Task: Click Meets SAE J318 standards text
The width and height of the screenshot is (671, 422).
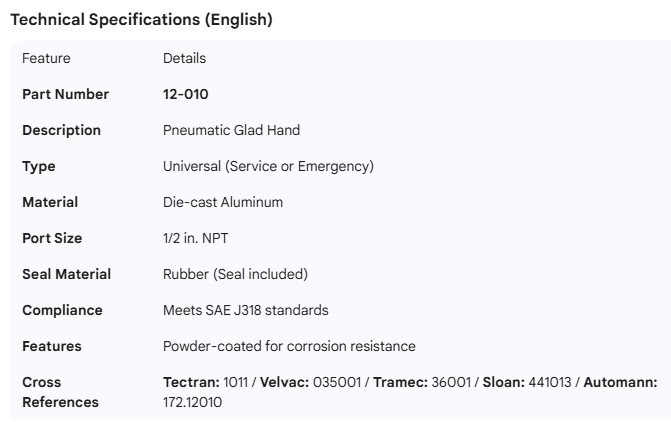Action: (x=245, y=310)
